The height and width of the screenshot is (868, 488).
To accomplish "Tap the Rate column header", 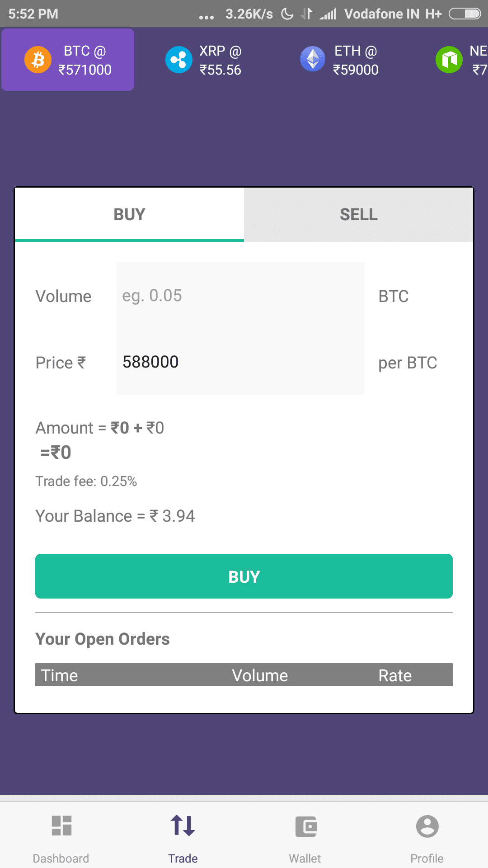I will 395,675.
